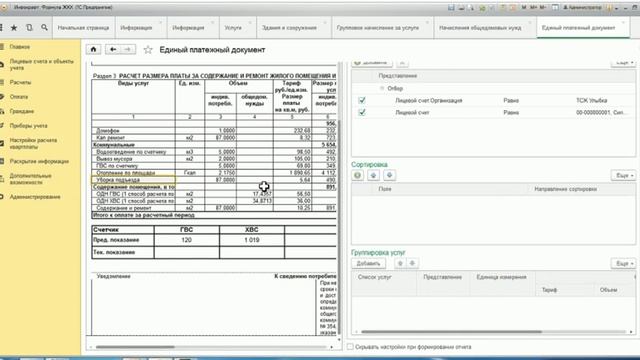This screenshot has width=640, height=360.
Task: Open the favorites star icon in top panel
Action: (14, 28)
